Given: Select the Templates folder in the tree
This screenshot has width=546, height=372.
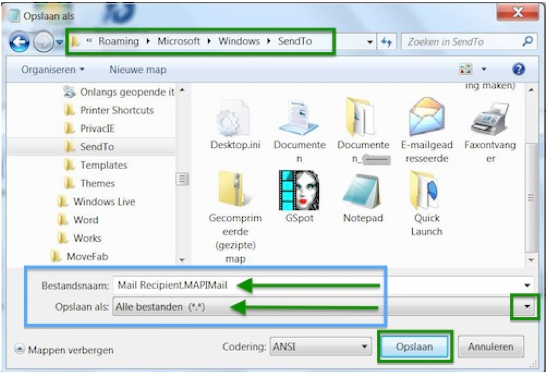Looking at the screenshot, I should click(x=95, y=165).
